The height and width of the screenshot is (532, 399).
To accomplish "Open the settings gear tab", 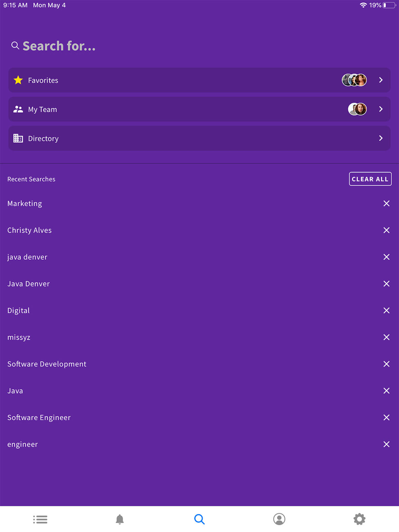I will (x=359, y=519).
